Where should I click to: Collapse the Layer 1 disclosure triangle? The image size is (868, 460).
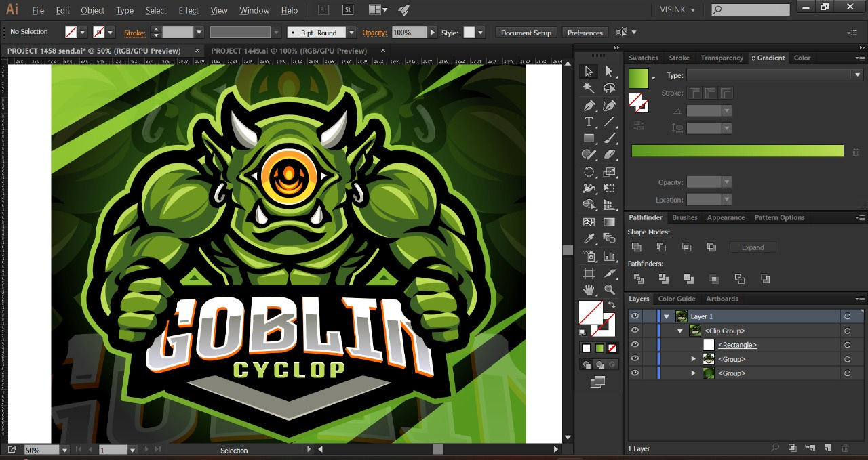coord(667,316)
